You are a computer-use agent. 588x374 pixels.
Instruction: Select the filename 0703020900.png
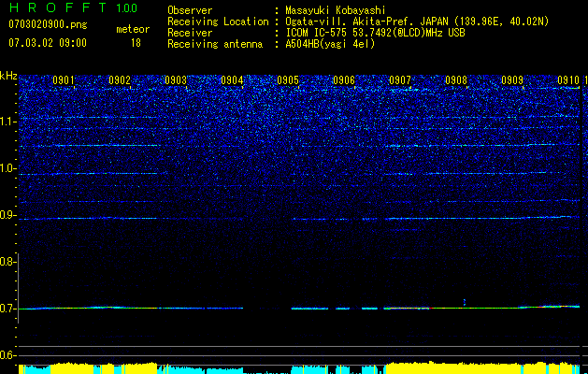[48, 25]
